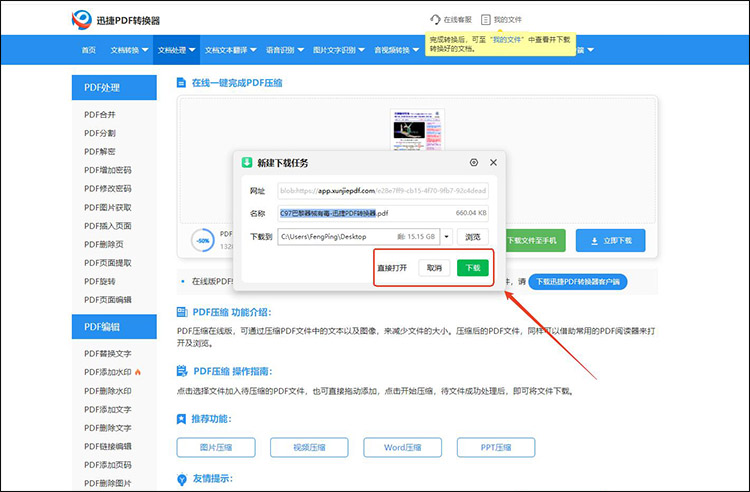Click 下载迅捷PDF转换器客户端 button
The image size is (750, 492).
[x=578, y=282]
